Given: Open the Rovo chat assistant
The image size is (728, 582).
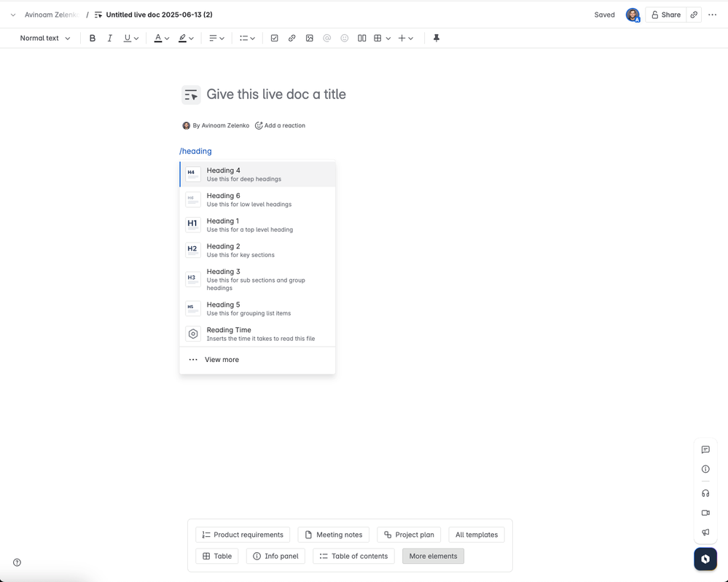Looking at the screenshot, I should pos(704,559).
